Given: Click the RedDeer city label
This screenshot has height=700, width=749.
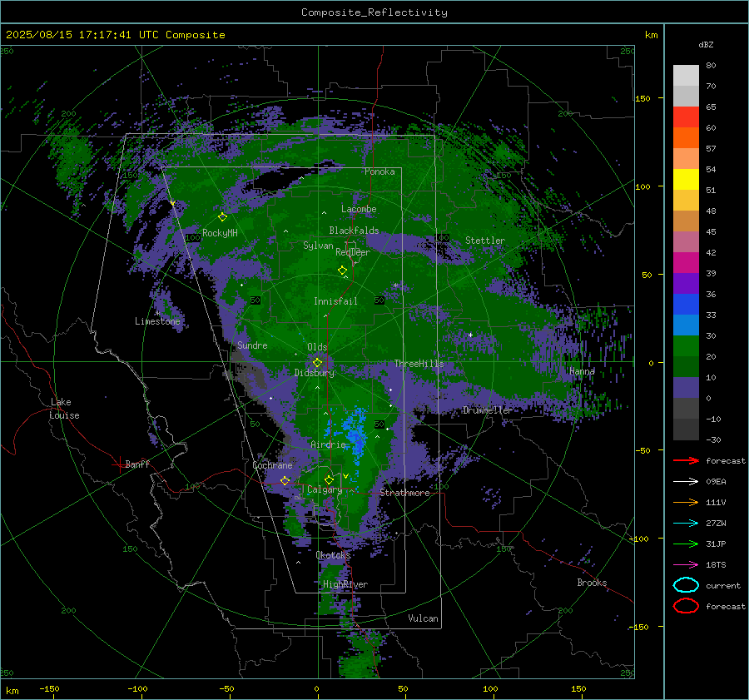Looking at the screenshot, I should point(353,252).
